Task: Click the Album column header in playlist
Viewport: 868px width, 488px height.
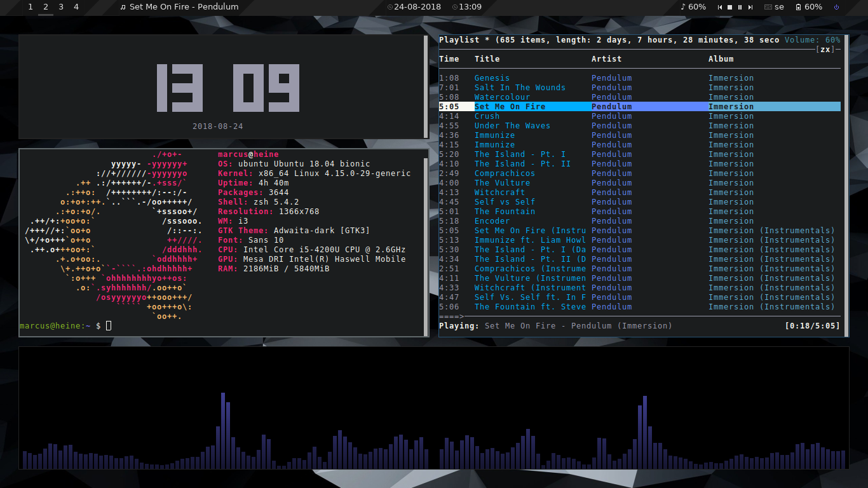Action: (721, 59)
